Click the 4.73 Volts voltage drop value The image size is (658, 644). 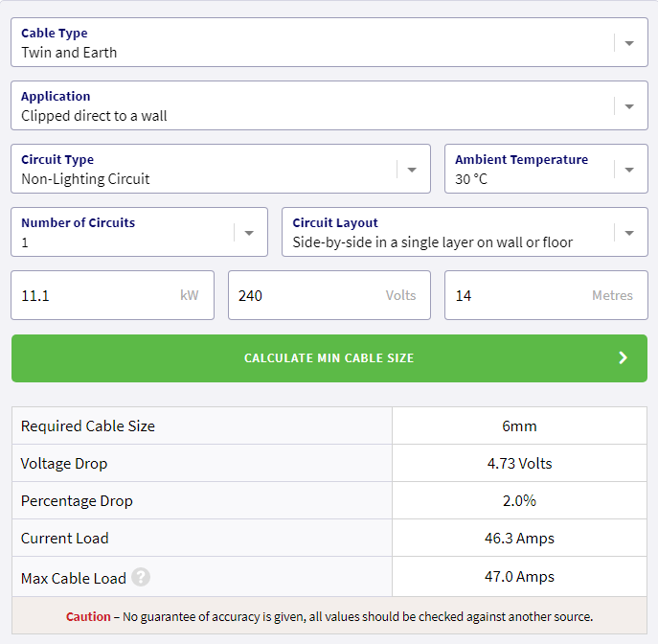pyautogui.click(x=519, y=464)
